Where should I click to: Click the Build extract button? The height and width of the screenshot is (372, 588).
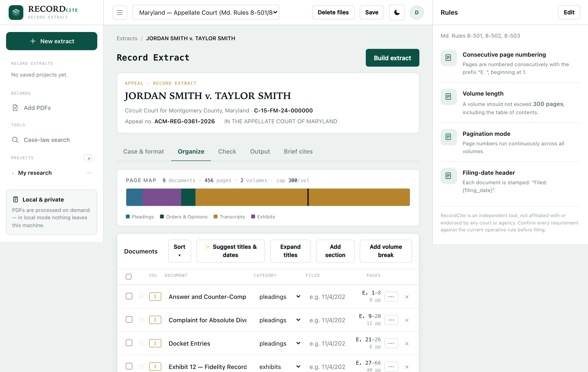(392, 58)
